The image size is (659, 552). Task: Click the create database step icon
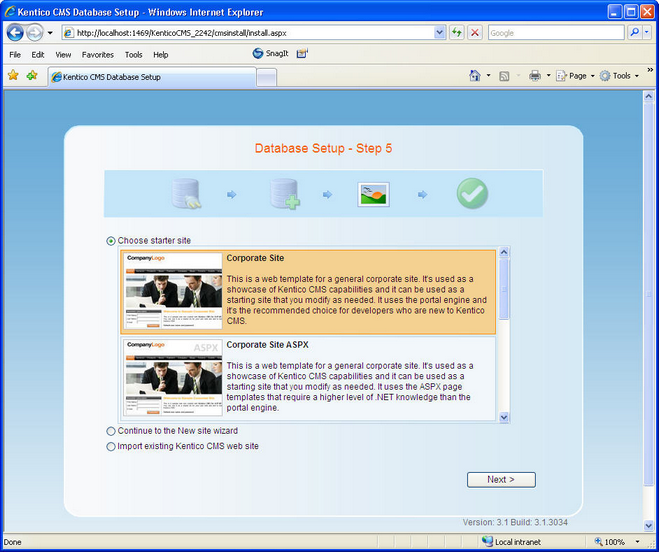285,193
